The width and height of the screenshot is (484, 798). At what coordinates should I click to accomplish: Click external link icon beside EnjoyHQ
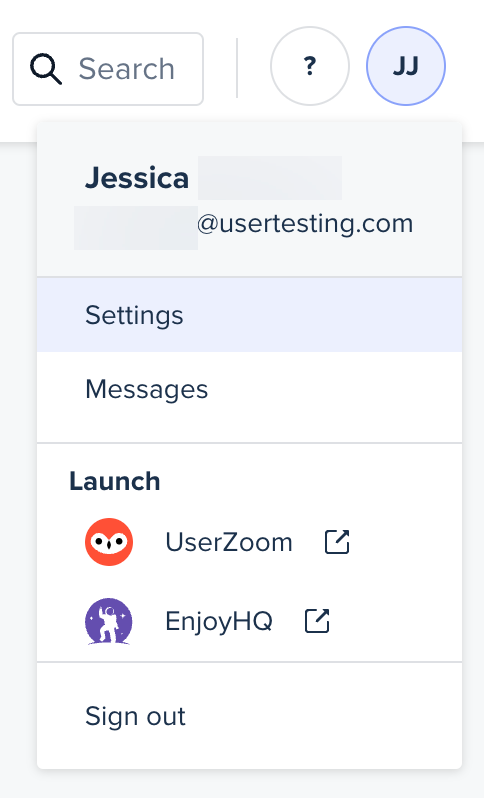tap(317, 621)
